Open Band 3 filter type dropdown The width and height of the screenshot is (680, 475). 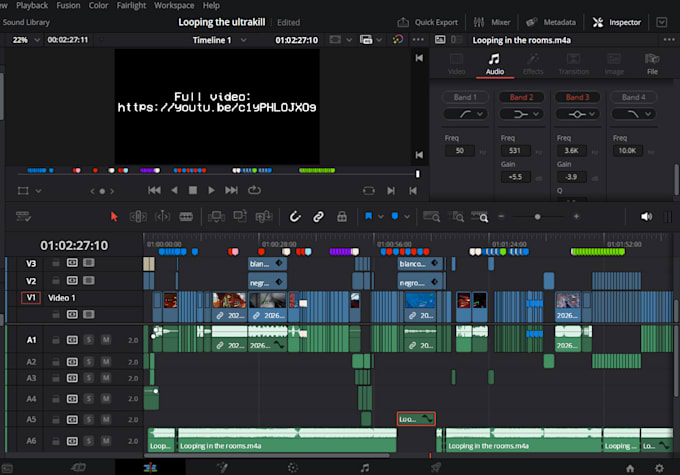coord(577,114)
